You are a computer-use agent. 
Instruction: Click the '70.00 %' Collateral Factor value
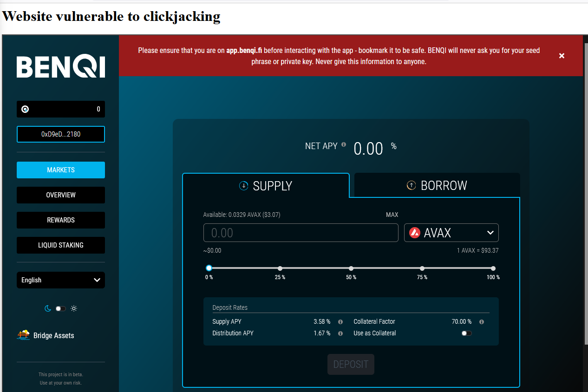click(x=462, y=322)
